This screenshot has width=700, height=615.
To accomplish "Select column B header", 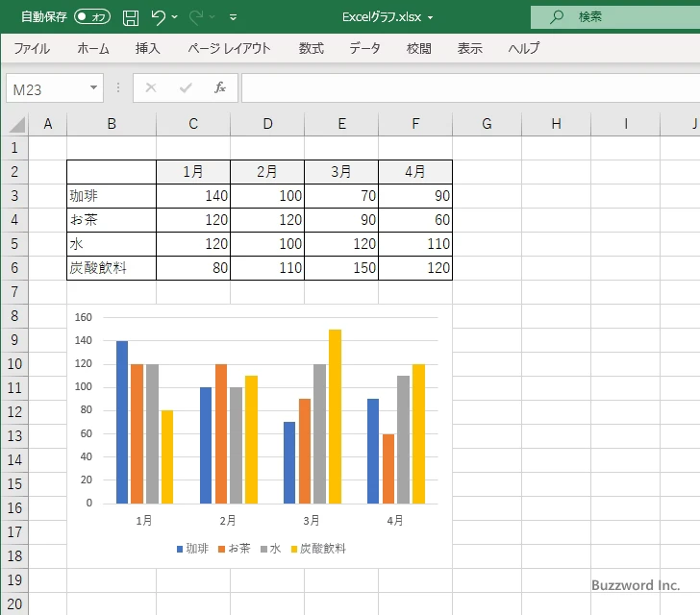I will pyautogui.click(x=112, y=124).
